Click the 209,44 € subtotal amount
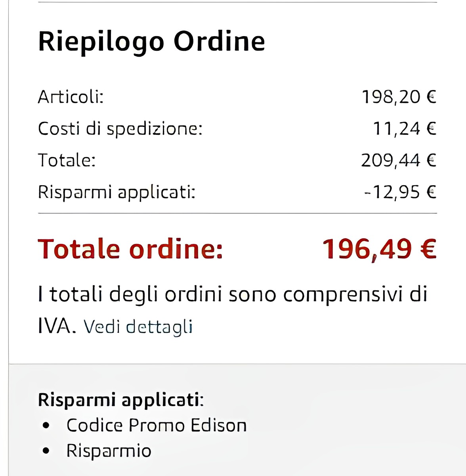 (x=398, y=160)
